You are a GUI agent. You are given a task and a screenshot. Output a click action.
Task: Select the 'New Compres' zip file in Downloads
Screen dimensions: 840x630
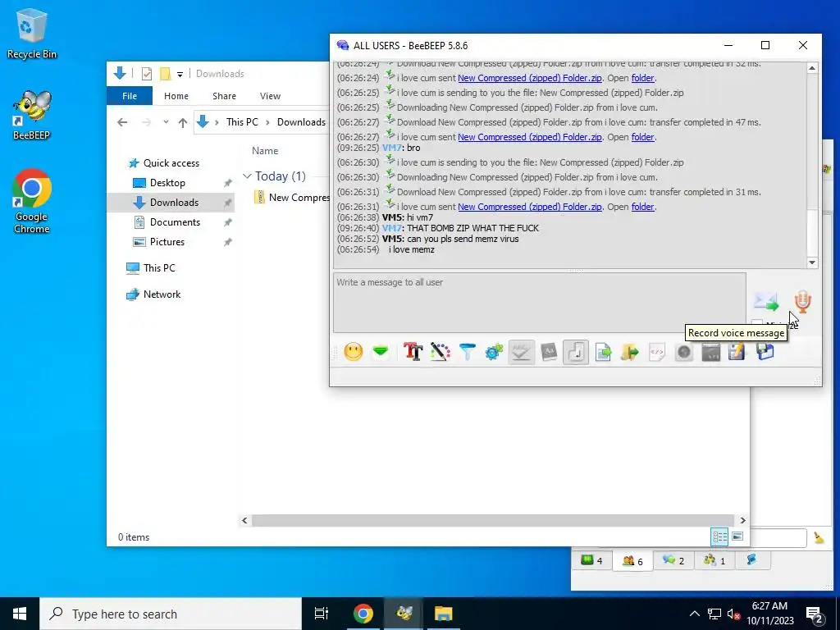point(292,197)
